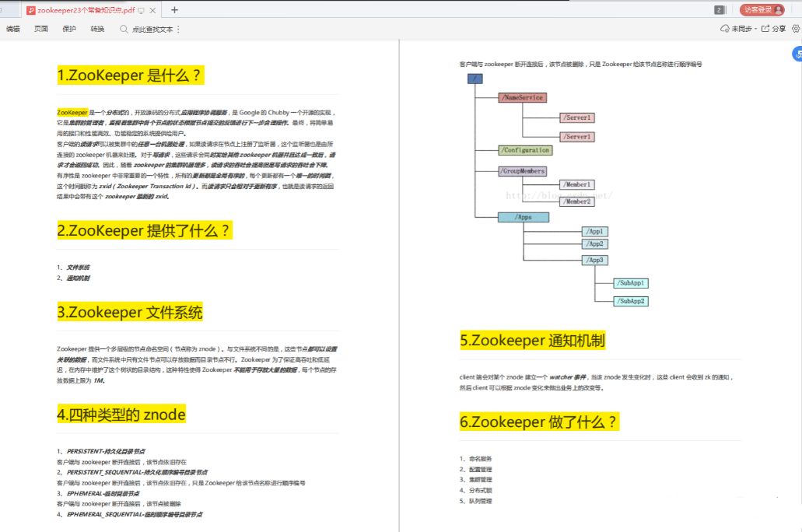The height and width of the screenshot is (532, 802).
Task: Click heading '3.Zookeeper 文件系统'
Action: (x=130, y=312)
